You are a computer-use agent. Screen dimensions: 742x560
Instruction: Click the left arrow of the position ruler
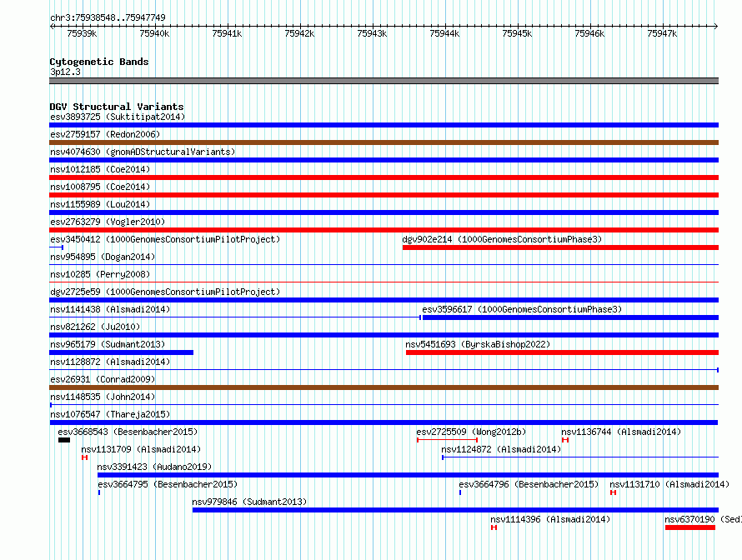[x=52, y=27]
